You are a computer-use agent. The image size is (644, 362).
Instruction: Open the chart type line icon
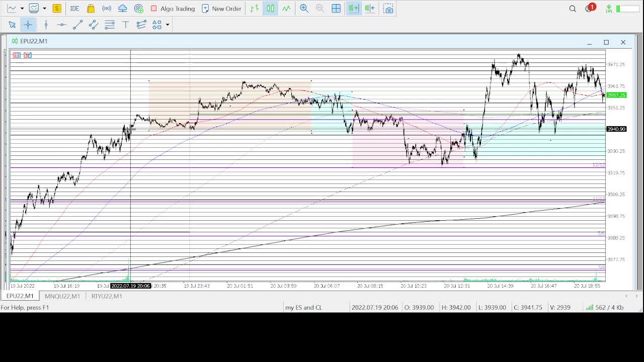click(x=12, y=9)
